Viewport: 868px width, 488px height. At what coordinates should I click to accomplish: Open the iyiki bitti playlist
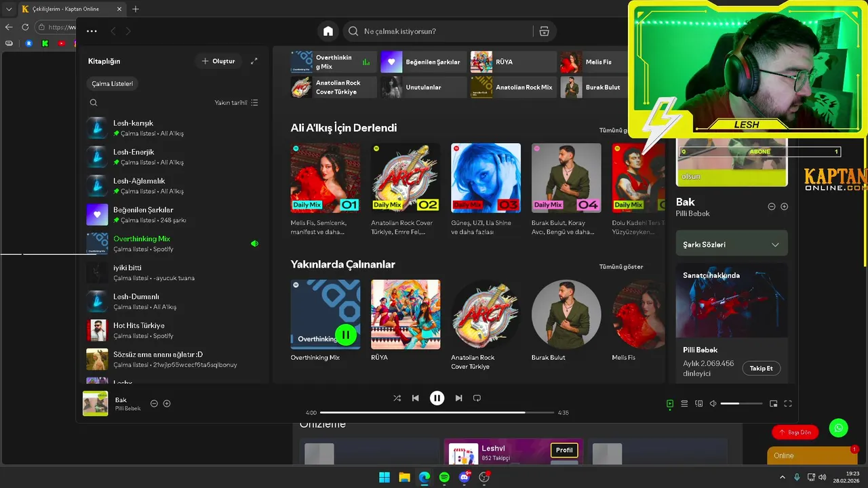click(x=173, y=272)
